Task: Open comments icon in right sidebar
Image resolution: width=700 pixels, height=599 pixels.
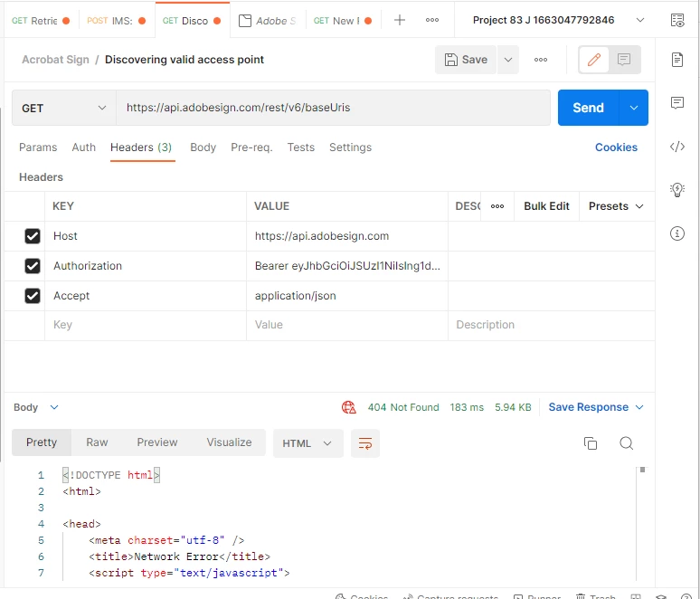Action: [x=677, y=103]
